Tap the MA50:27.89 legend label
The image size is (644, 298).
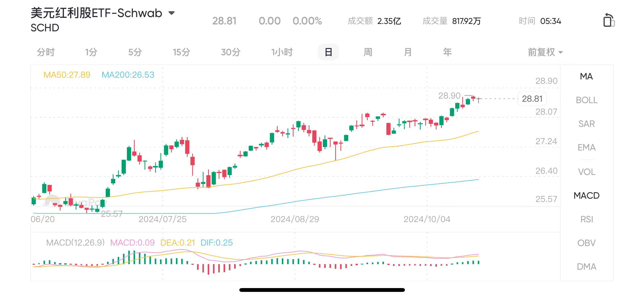coord(67,75)
